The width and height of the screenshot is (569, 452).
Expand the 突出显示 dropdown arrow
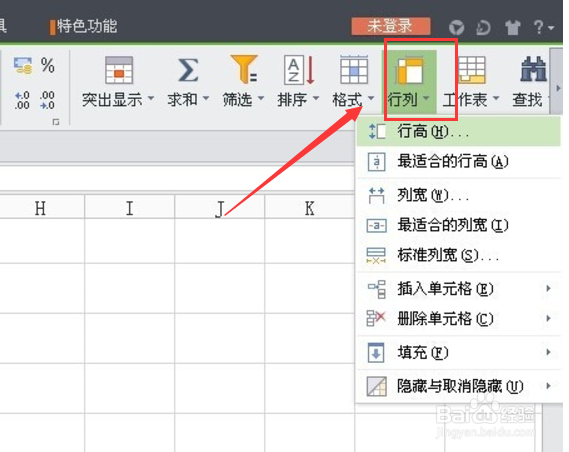151,98
